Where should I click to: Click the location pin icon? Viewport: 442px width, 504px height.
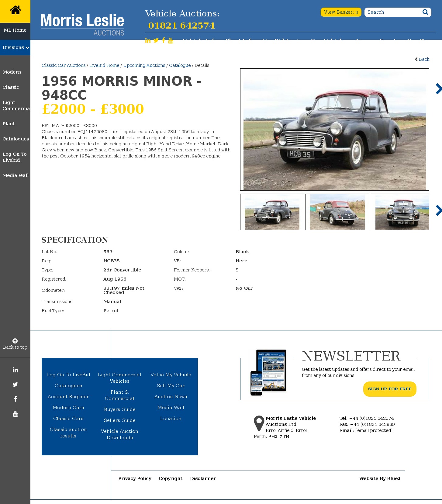click(259, 423)
